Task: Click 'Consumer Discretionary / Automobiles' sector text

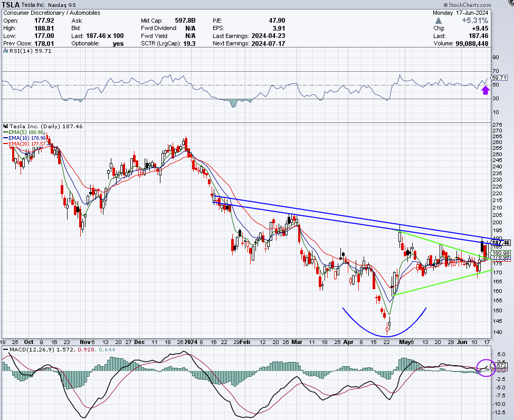Action: (52, 13)
